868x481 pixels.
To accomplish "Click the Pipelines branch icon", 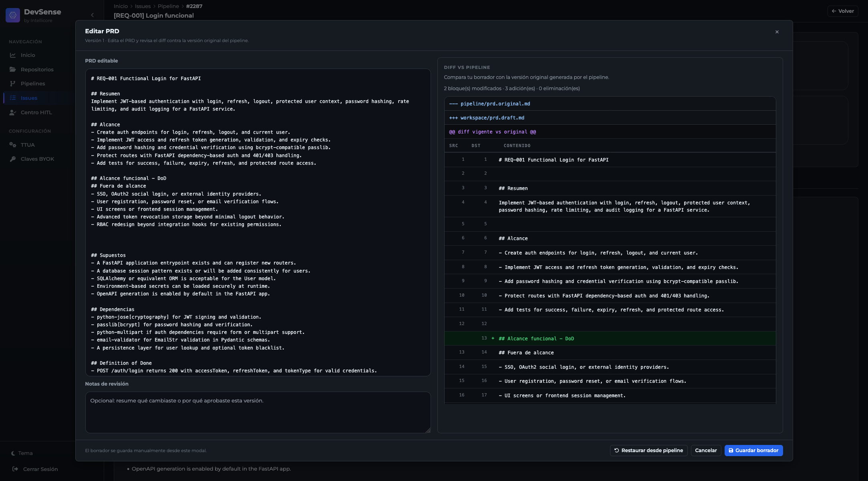I will [13, 84].
